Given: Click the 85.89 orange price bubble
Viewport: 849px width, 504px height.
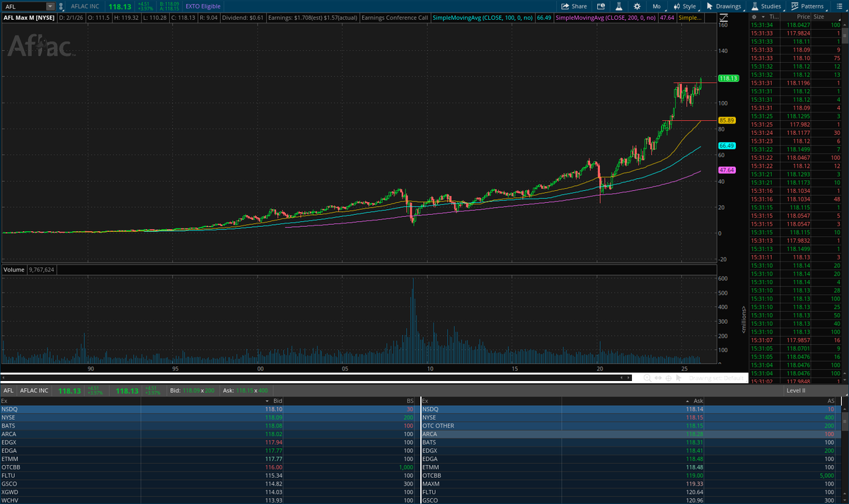Looking at the screenshot, I should click(x=727, y=121).
